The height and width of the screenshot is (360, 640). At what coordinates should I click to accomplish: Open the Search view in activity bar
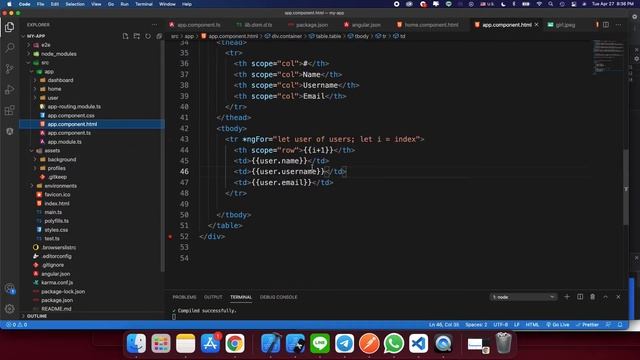[x=9, y=48]
